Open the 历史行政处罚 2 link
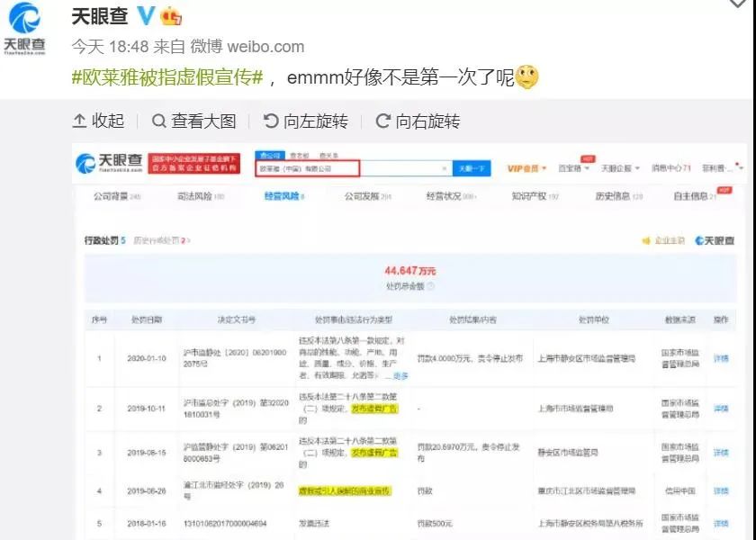The image size is (756, 540). pyautogui.click(x=161, y=240)
